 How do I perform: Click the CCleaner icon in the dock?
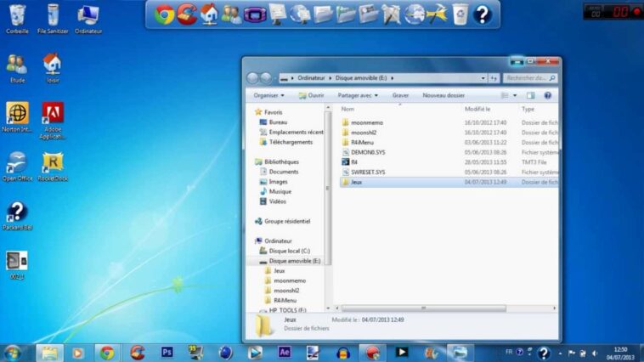click(x=187, y=14)
